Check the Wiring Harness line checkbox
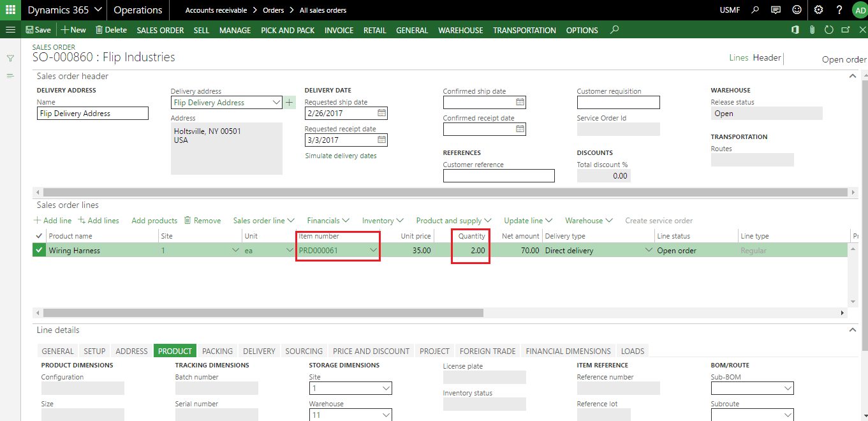Viewport: 868px width, 421px height. tap(38, 249)
